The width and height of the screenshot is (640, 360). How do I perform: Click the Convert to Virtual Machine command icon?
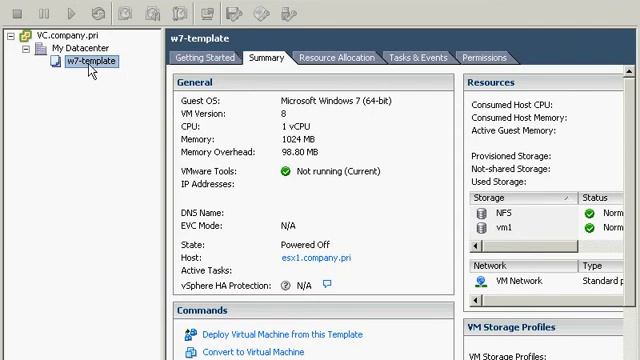(x=191, y=352)
